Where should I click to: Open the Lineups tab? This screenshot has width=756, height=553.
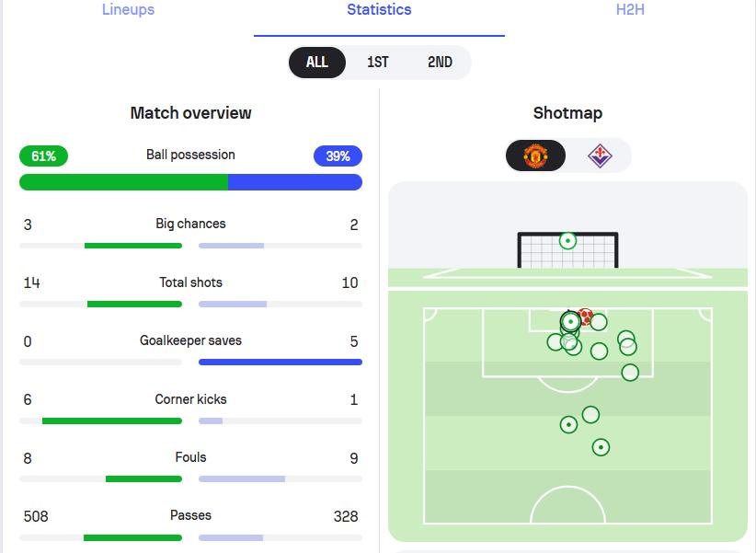(128, 9)
